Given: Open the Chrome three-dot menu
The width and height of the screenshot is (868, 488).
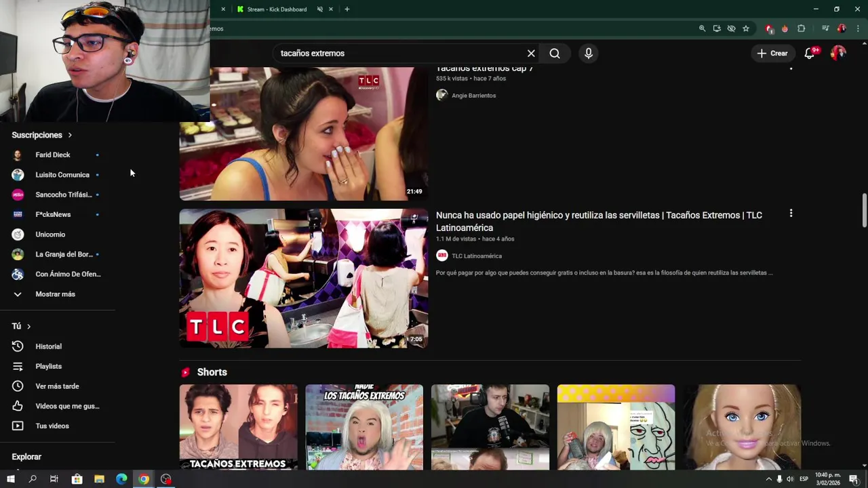Looking at the screenshot, I should tap(858, 28).
